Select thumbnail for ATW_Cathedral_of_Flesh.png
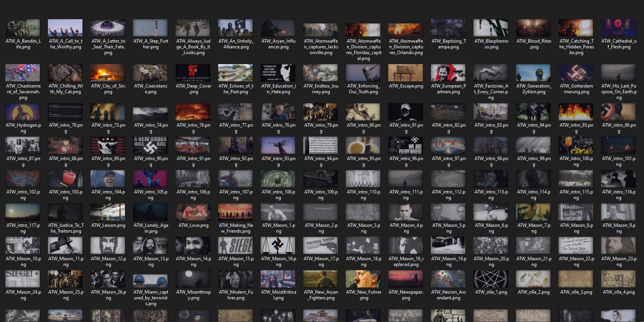This screenshot has height=322, width=644. 619,28
